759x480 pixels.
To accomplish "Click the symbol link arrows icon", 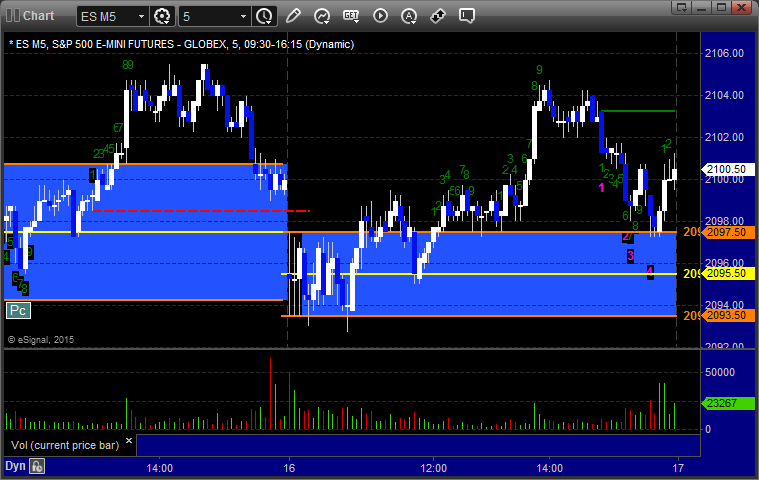I will pos(438,16).
